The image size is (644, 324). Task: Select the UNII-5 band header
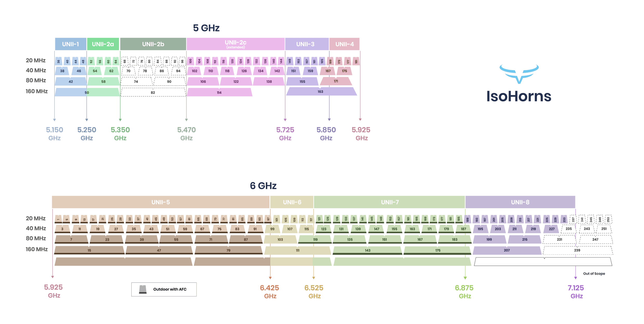161,202
